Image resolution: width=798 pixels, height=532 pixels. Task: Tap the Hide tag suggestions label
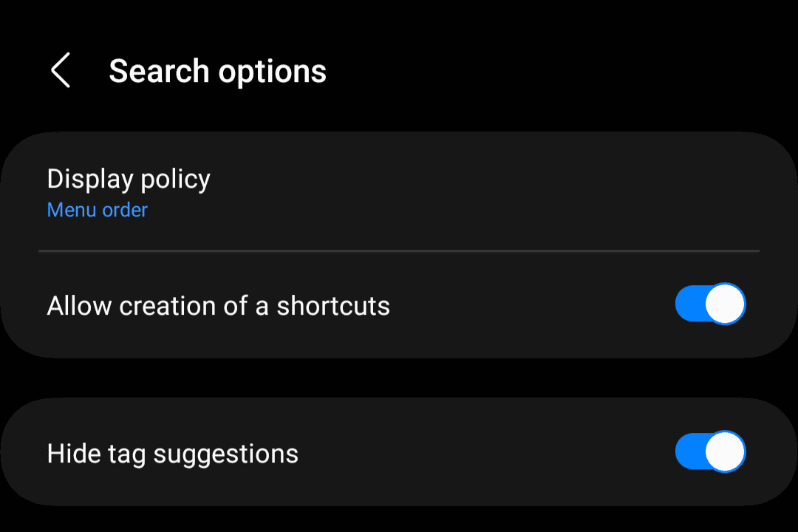pyautogui.click(x=172, y=454)
